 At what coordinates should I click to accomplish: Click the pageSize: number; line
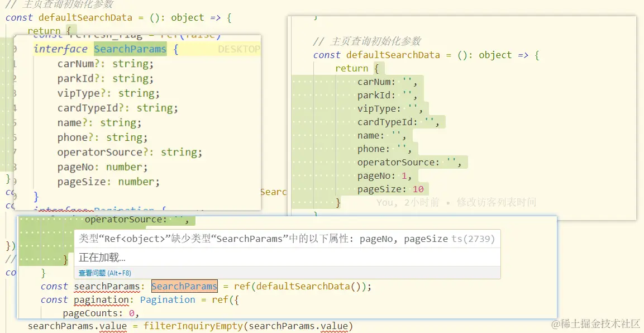point(108,182)
